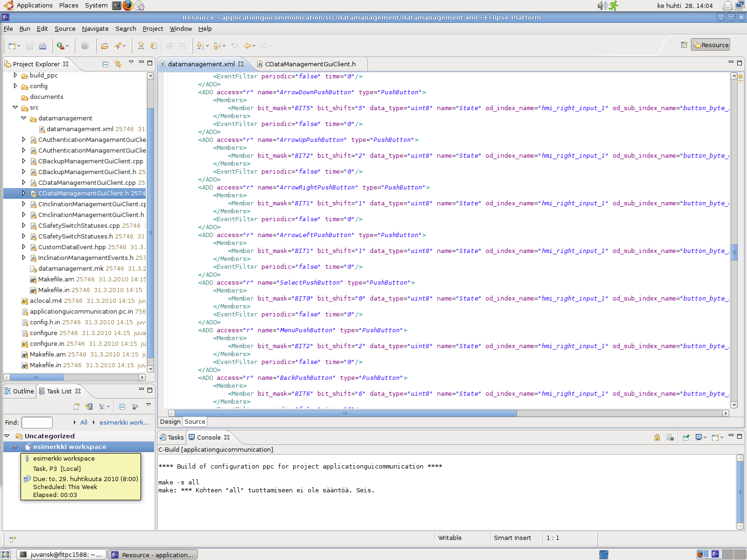Click the toolbar icon left of Expand All
Viewport: 747px width, 560px height.
coord(154,46)
